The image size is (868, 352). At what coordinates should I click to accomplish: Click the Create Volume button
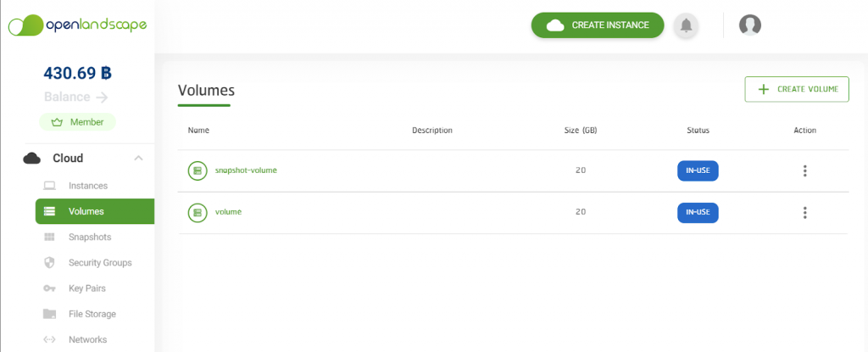point(796,89)
